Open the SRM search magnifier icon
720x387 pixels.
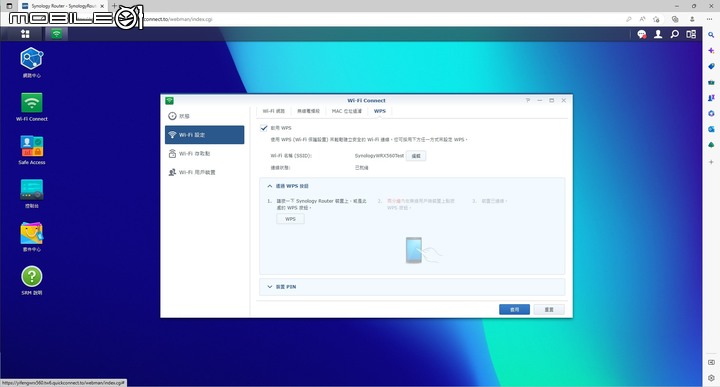675,34
